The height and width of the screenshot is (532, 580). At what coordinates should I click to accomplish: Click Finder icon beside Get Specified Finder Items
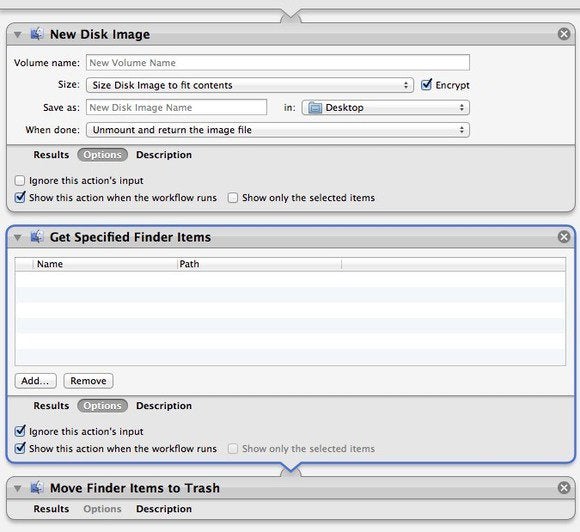[x=37, y=236]
